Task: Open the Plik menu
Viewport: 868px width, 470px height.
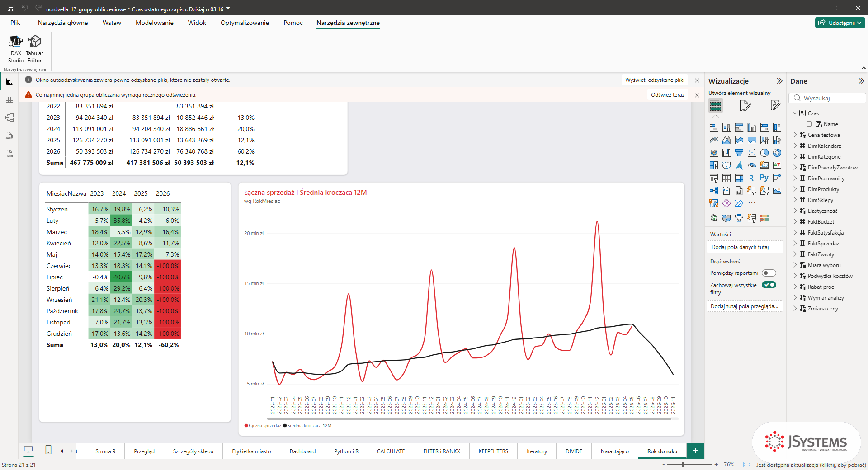Action: 15,23
